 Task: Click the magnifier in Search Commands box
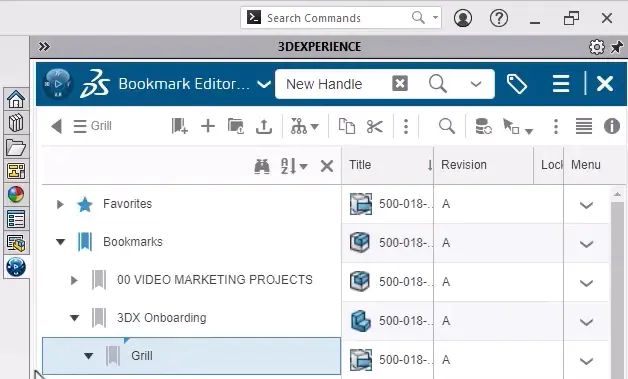tap(418, 18)
